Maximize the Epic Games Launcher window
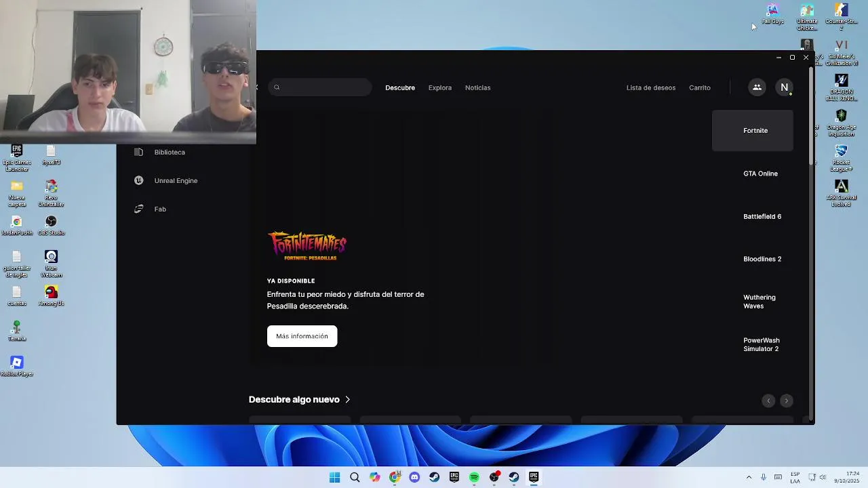The height and width of the screenshot is (488, 868). pos(792,58)
